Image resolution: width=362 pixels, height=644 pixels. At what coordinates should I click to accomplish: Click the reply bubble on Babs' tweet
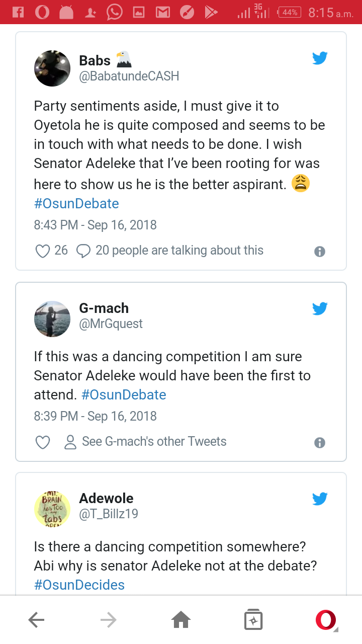coord(83,251)
